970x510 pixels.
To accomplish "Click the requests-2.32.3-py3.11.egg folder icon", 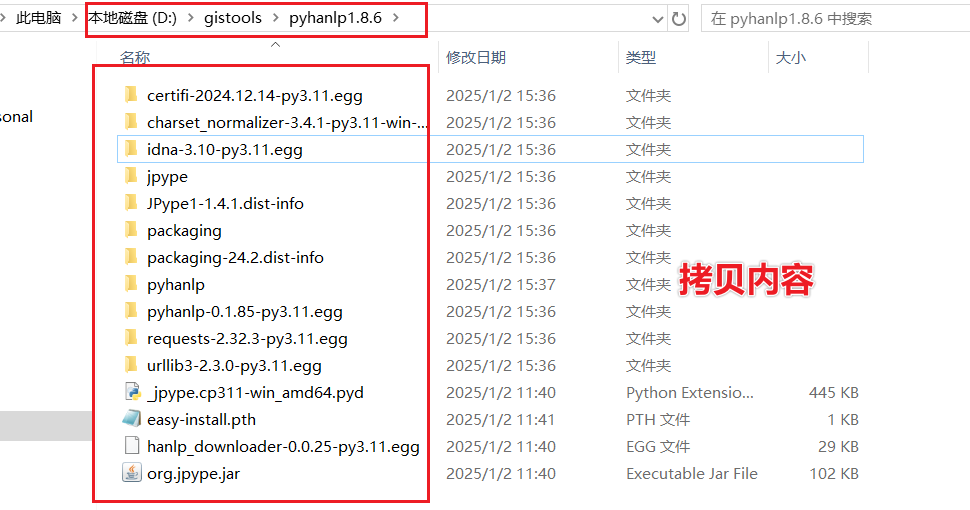I will (x=131, y=338).
